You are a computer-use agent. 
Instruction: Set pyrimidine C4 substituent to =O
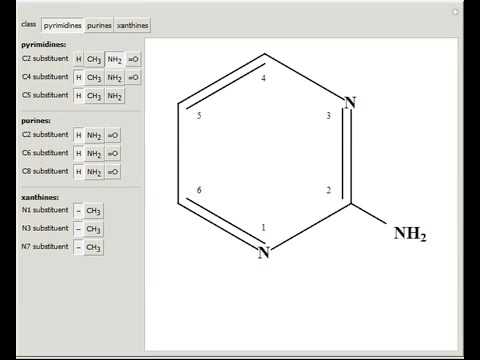tap(133, 78)
